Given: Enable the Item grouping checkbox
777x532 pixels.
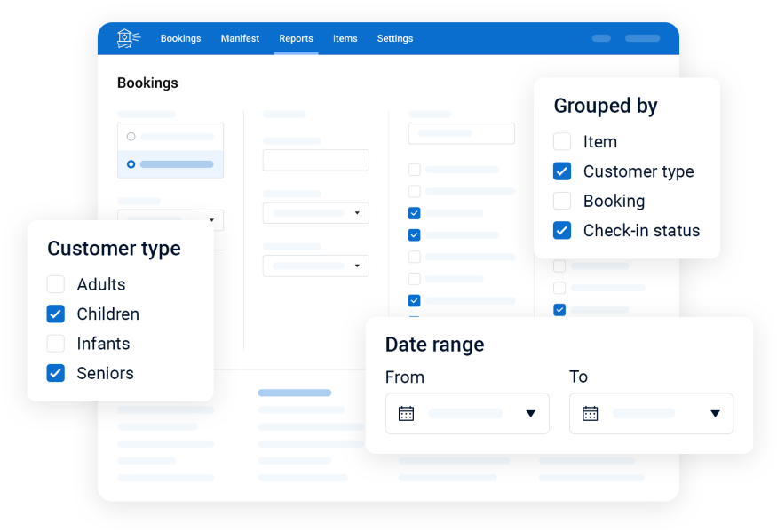Looking at the screenshot, I should [x=561, y=141].
